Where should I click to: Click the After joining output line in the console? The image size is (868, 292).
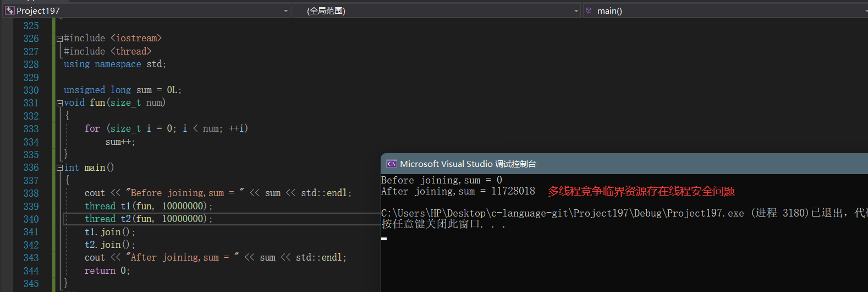458,191
